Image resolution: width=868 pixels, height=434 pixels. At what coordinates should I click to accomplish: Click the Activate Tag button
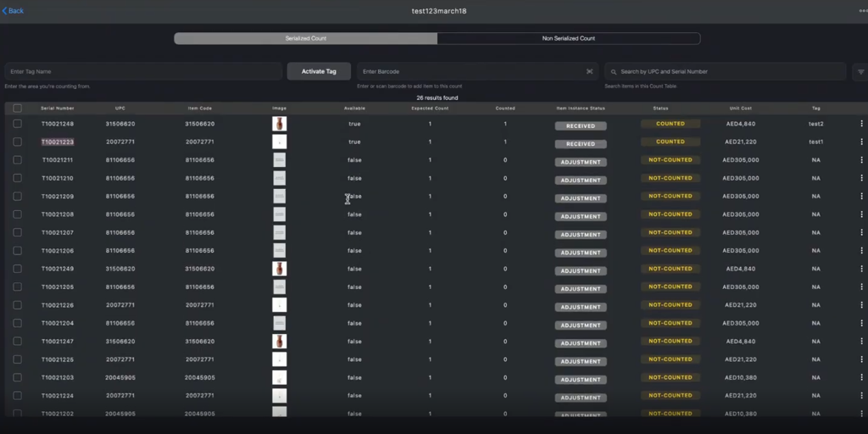319,71
